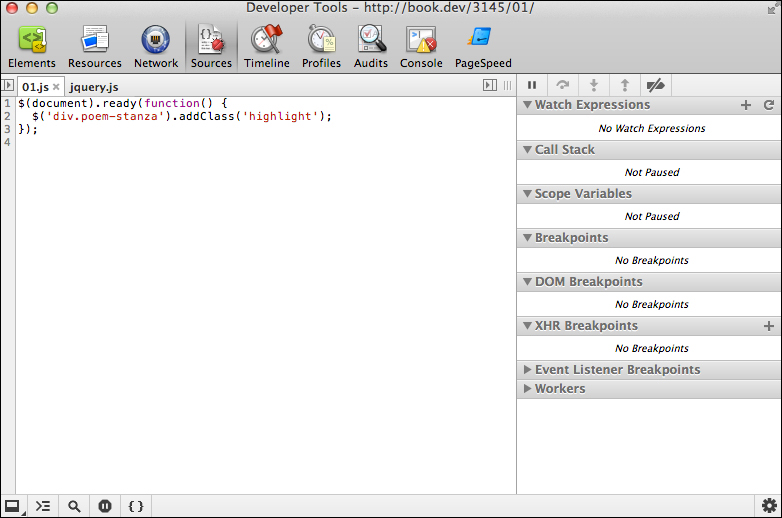
Task: Add a watch expression
Action: (x=746, y=105)
